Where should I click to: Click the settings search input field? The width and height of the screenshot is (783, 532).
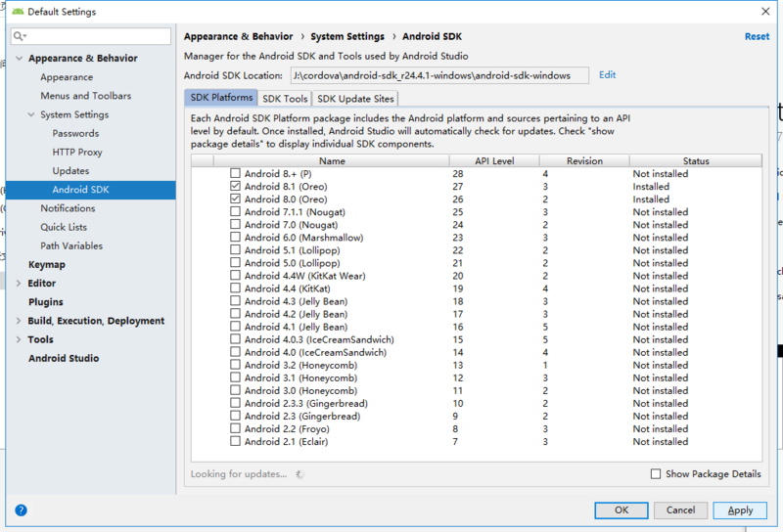(x=91, y=36)
